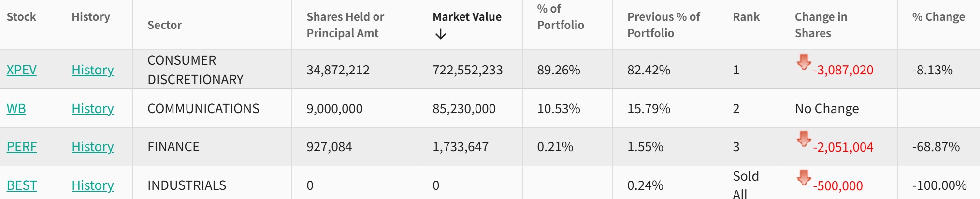Open the WB stock link

pos(16,109)
